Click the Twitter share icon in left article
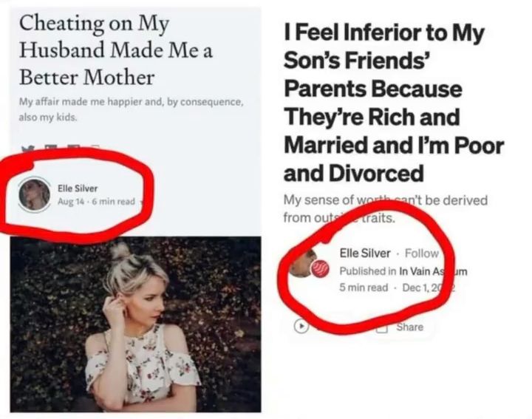 pyautogui.click(x=28, y=149)
